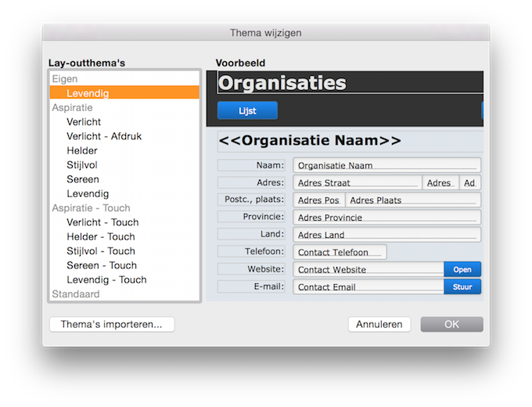Click the blue Lijst button in preview
Image resolution: width=532 pixels, height=407 pixels.
[x=247, y=110]
